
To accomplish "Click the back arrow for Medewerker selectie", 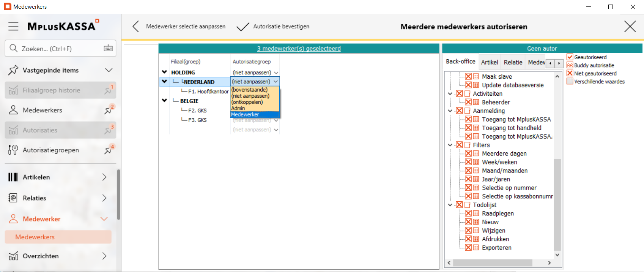I will pyautogui.click(x=136, y=26).
